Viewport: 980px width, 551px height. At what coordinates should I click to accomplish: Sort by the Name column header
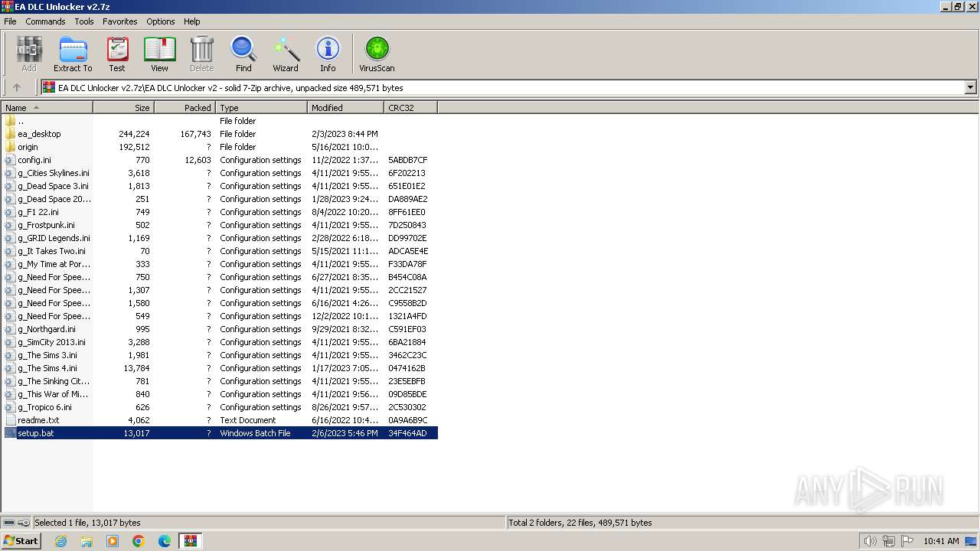[x=47, y=108]
